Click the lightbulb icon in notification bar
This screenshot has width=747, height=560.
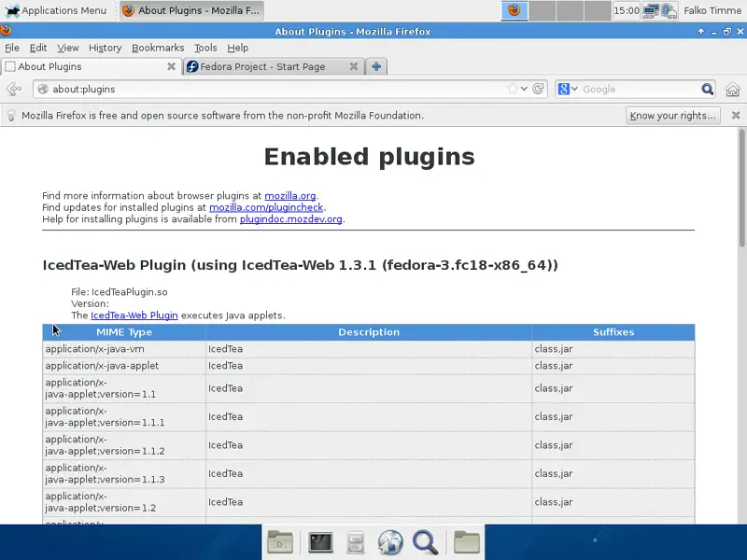tap(11, 116)
